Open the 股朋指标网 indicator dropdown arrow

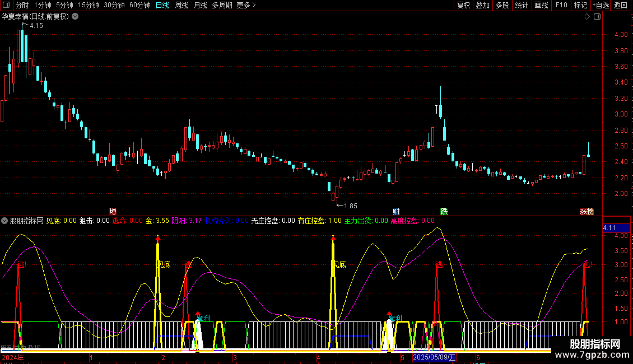[5, 221]
